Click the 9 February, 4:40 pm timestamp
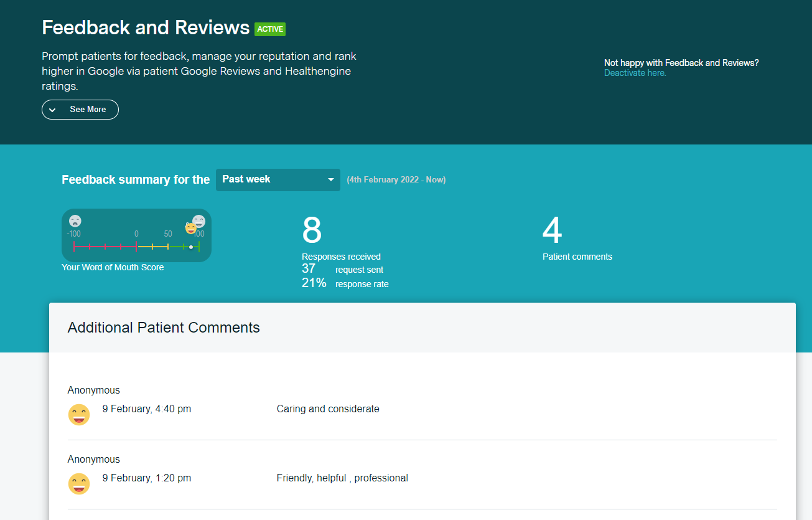The width and height of the screenshot is (812, 520). click(x=147, y=409)
